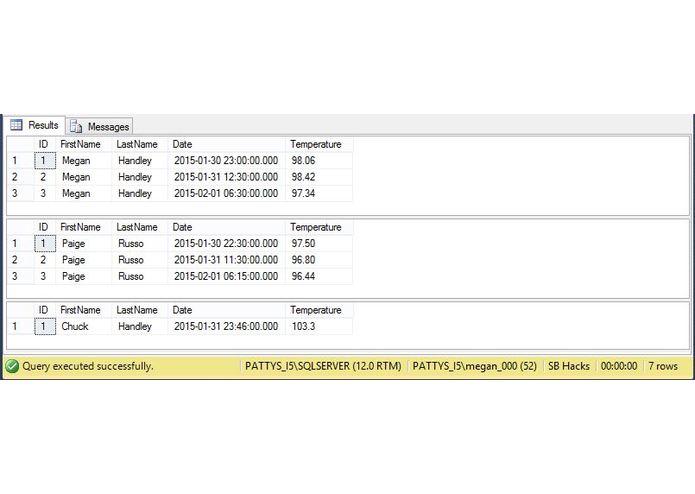The image size is (695, 494).
Task: Click the PATTYS_I5\megan_000 (52) status entry
Action: (474, 366)
